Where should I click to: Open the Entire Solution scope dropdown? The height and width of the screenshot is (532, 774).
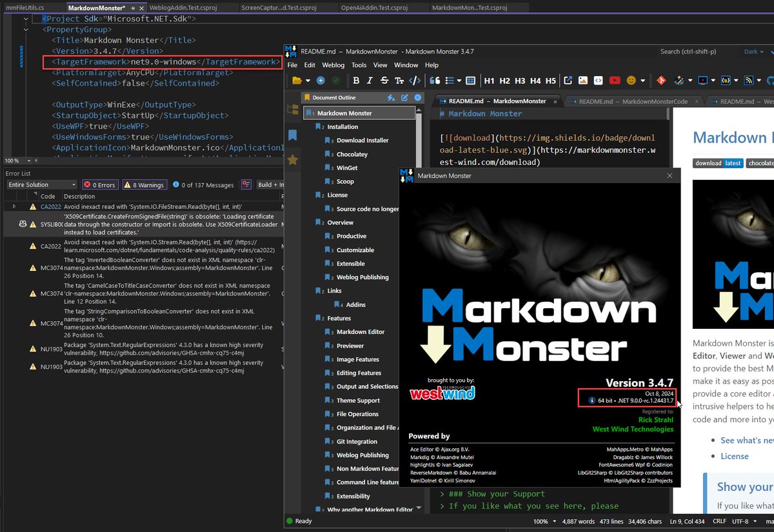click(41, 184)
